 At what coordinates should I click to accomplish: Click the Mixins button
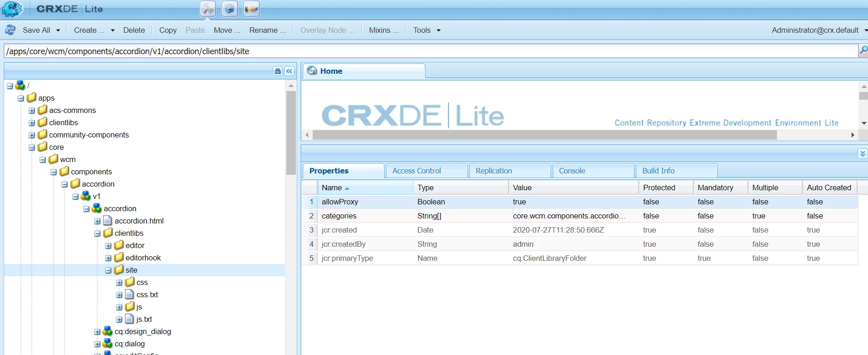tap(384, 30)
